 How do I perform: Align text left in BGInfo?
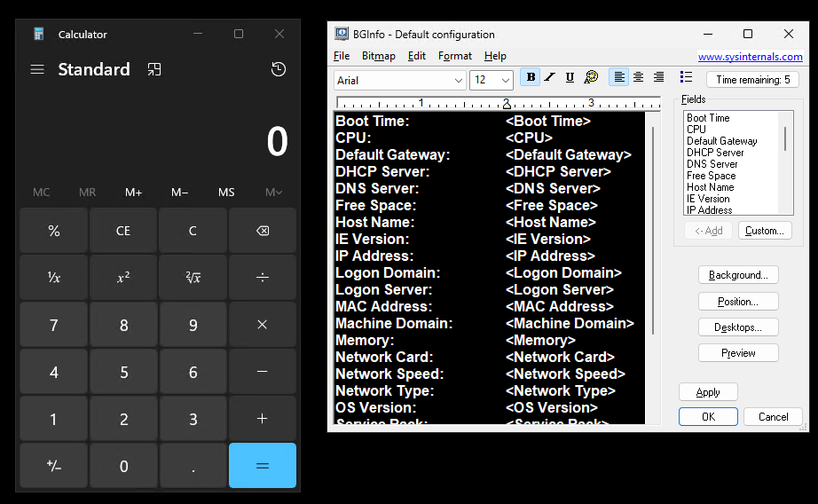click(x=618, y=77)
